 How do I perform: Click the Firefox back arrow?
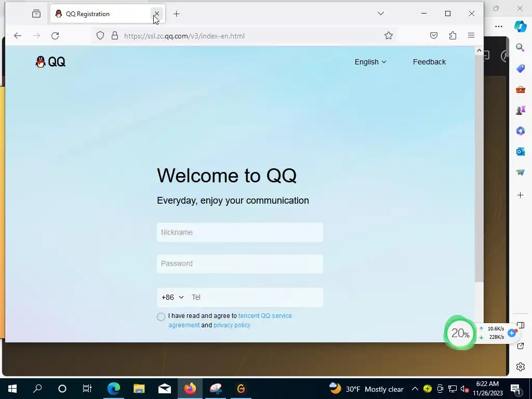coord(18,36)
